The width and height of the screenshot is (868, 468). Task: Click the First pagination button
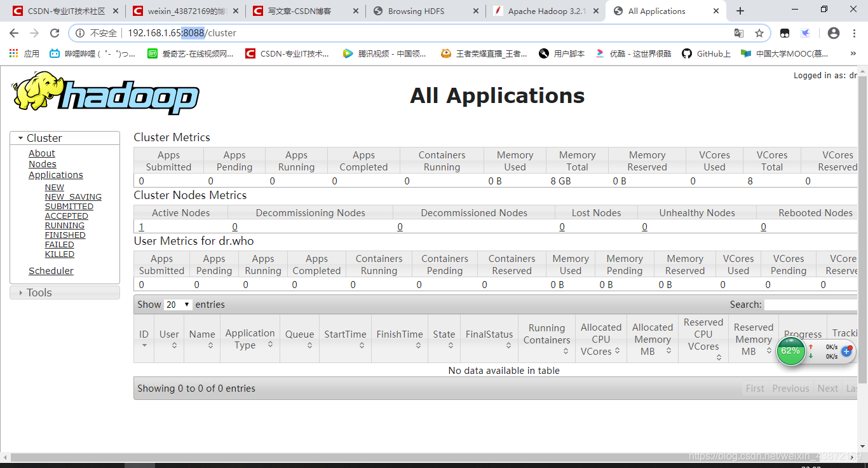coord(755,389)
